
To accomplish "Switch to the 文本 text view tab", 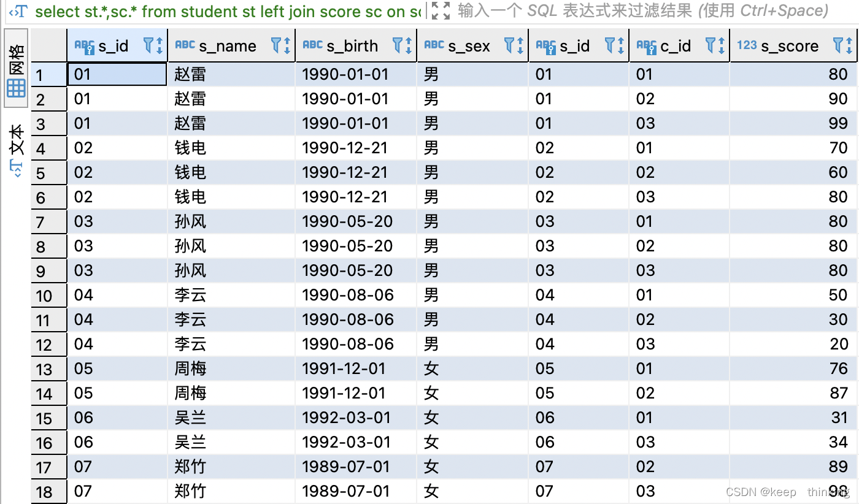I will (x=16, y=151).
